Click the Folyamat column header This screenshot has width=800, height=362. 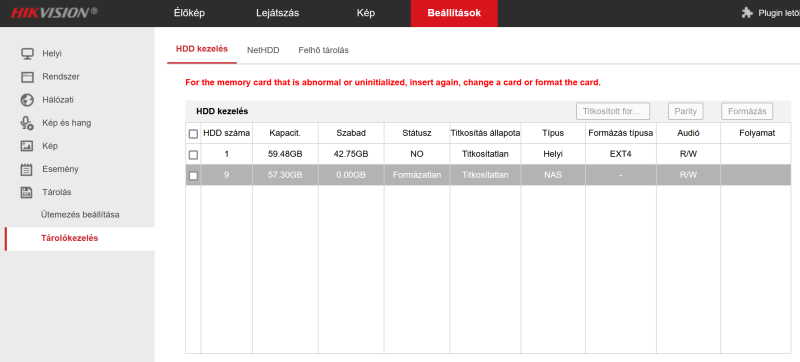(757, 133)
